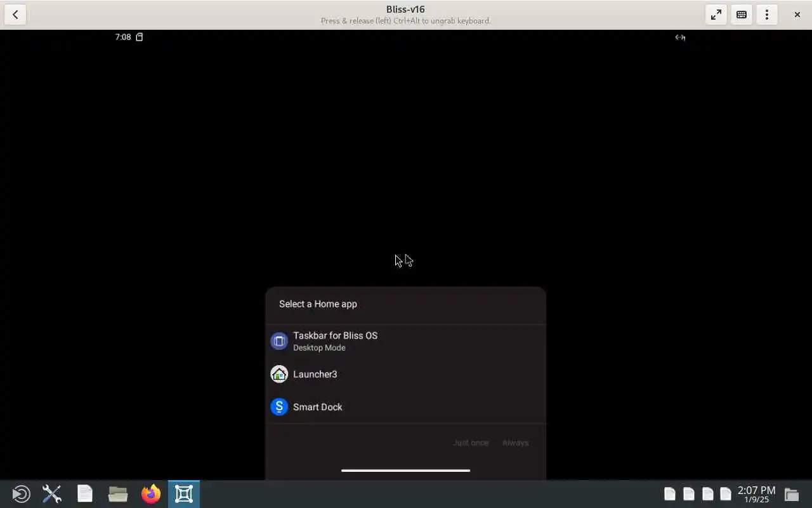This screenshot has width=812, height=508.
Task: Launch Firefox from the taskbar
Action: pyautogui.click(x=151, y=494)
